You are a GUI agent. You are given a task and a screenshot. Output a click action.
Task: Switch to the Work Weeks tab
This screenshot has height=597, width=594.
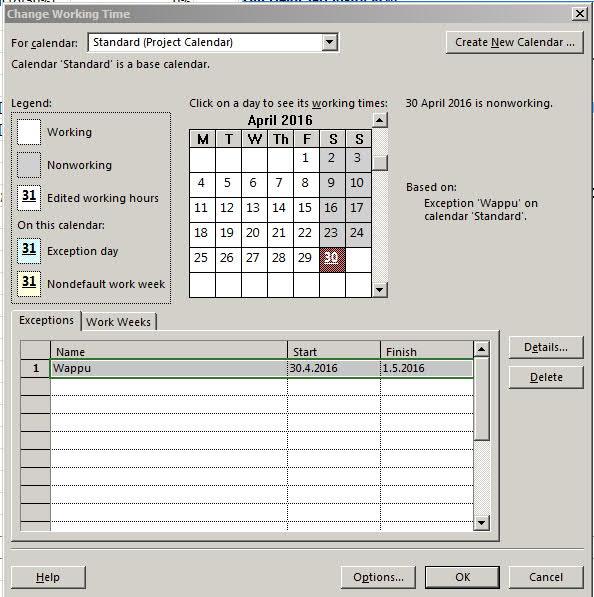point(118,322)
